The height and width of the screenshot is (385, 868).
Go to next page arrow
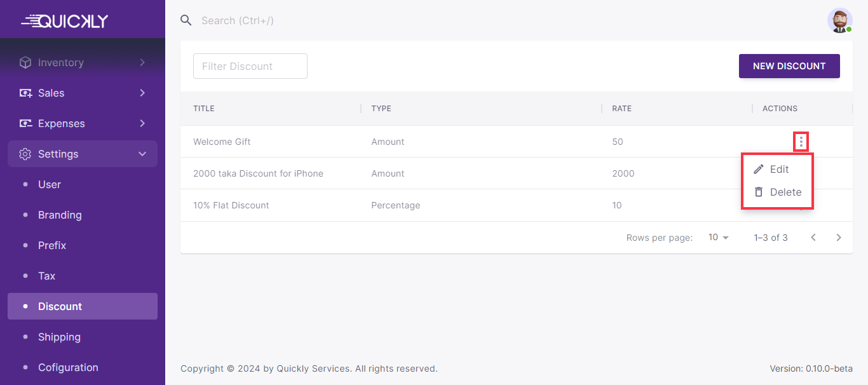point(839,238)
